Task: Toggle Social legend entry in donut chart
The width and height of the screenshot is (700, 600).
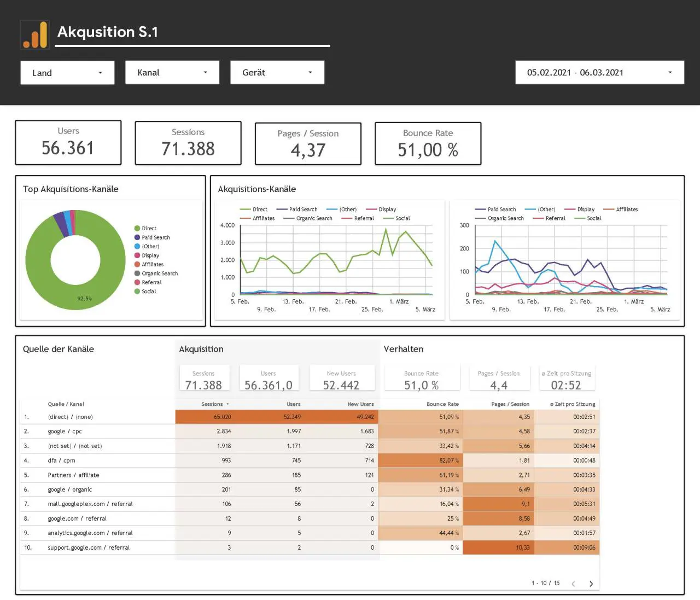Action: click(x=145, y=292)
